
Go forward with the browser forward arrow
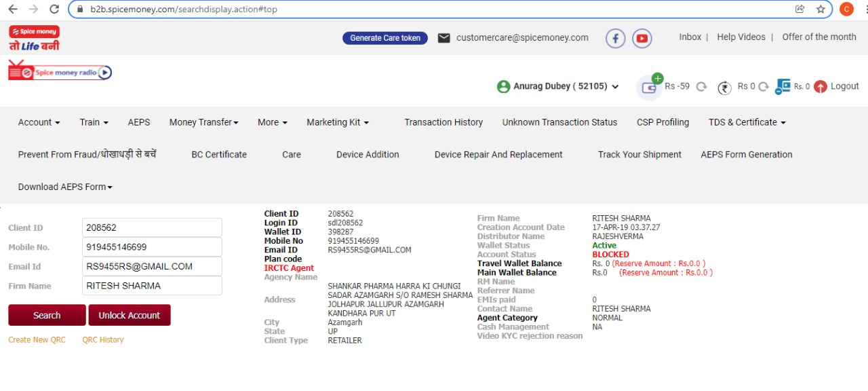(34, 10)
